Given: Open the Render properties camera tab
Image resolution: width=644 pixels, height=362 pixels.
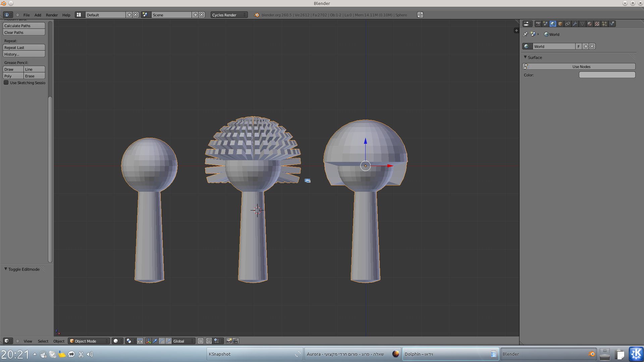Looking at the screenshot, I should pyautogui.click(x=538, y=24).
